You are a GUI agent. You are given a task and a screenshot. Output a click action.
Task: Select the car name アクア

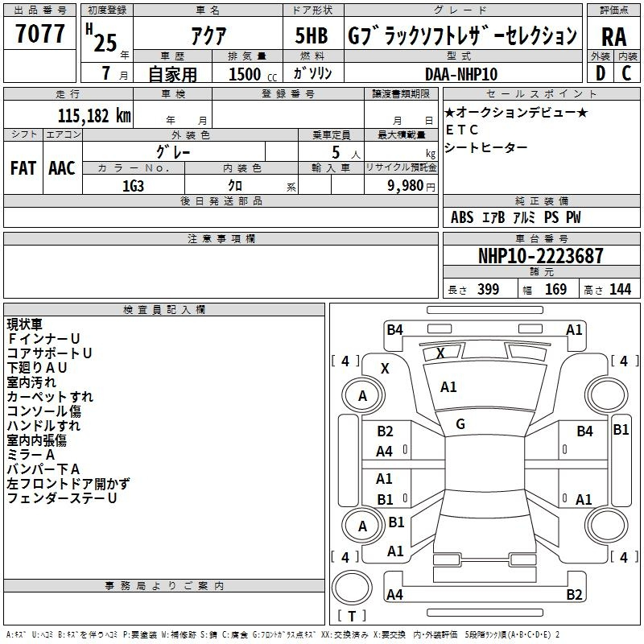point(208,35)
